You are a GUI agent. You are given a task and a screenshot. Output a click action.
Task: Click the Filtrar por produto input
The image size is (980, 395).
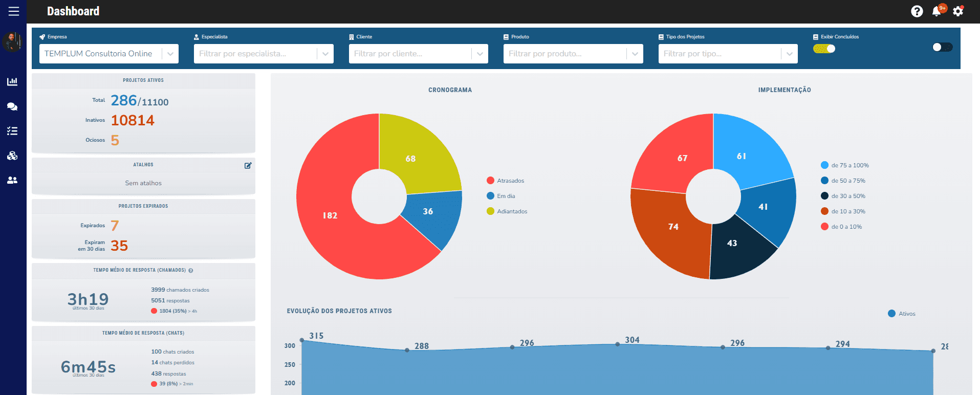565,54
